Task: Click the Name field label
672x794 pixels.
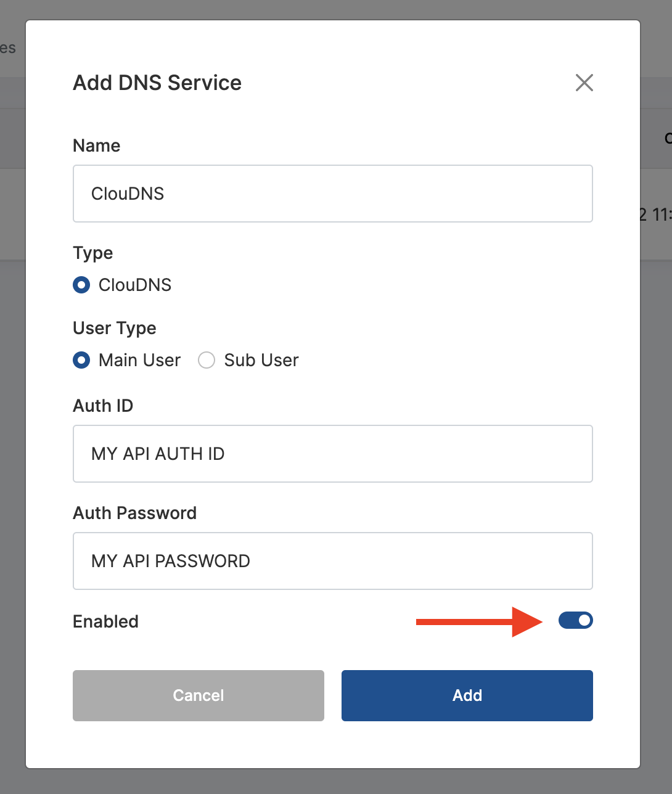Action: pos(97,145)
